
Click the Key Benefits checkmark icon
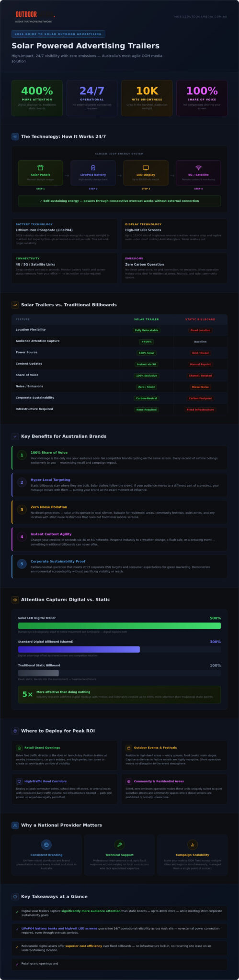(15, 436)
